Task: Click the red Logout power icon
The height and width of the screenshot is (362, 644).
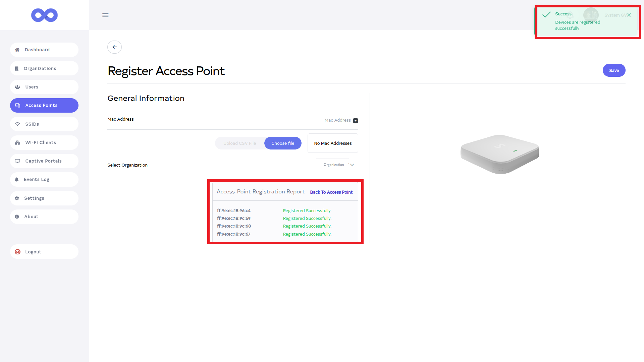Action: (18, 252)
